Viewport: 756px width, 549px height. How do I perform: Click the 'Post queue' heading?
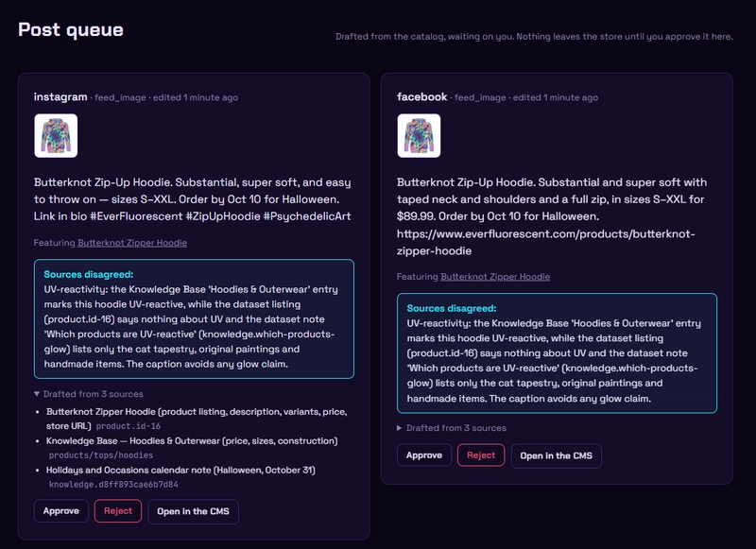click(71, 29)
